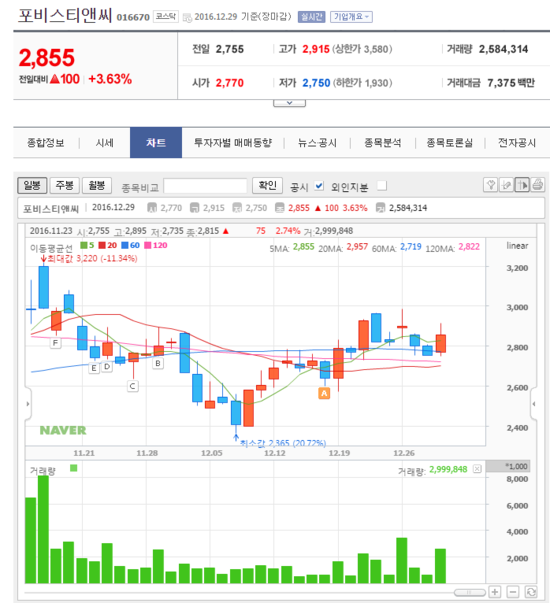Switch chart to 월봉 monthly candles
Screen dimensions: 550x603
[x=97, y=185]
